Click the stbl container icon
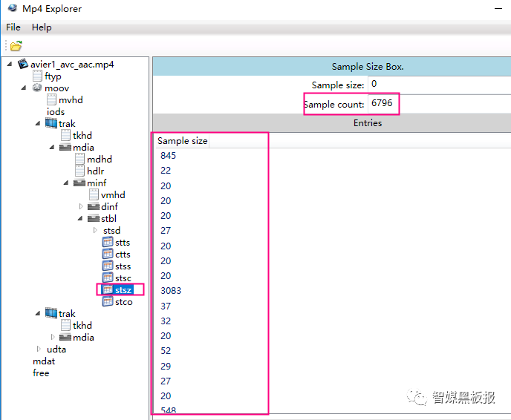The height and width of the screenshot is (420, 511). [94, 218]
